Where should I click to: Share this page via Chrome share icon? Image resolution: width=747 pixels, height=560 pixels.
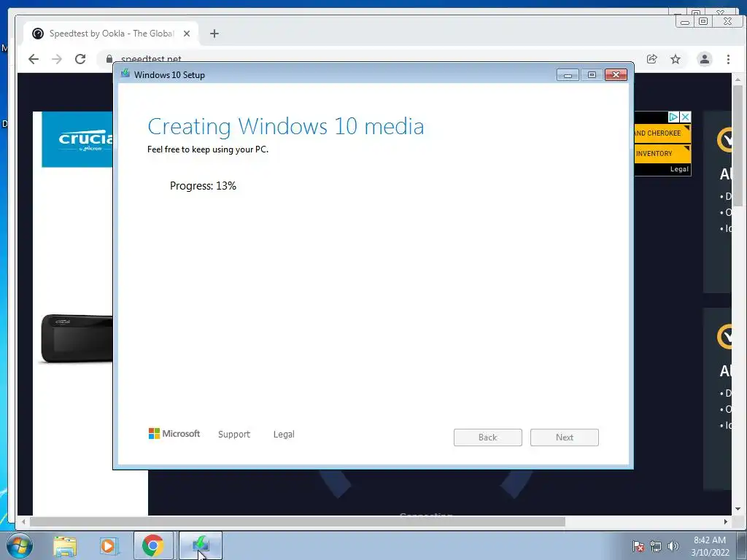tap(651, 59)
